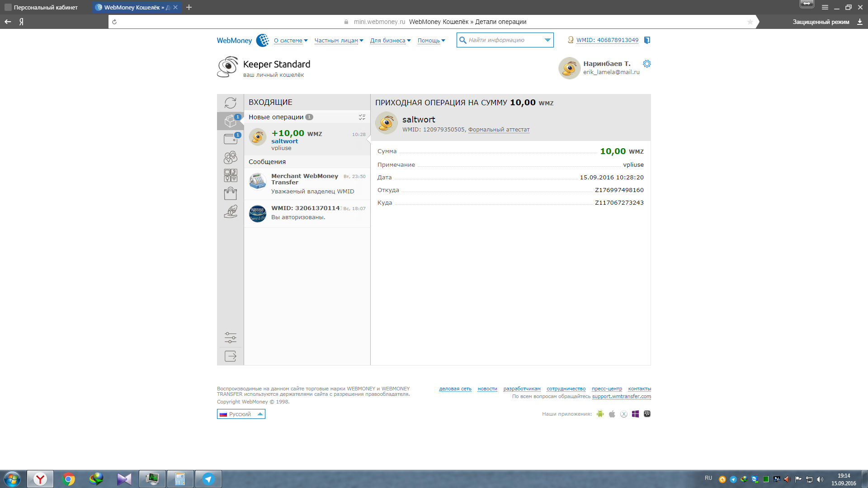Open the incoming operations cube icon
Image resolution: width=868 pixels, height=488 pixels.
(231, 121)
